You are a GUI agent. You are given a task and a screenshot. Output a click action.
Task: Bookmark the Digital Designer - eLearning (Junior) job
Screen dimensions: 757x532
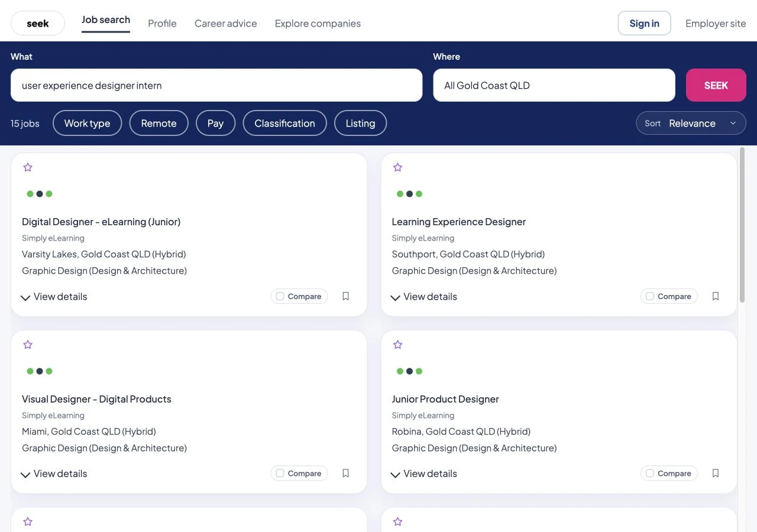346,296
